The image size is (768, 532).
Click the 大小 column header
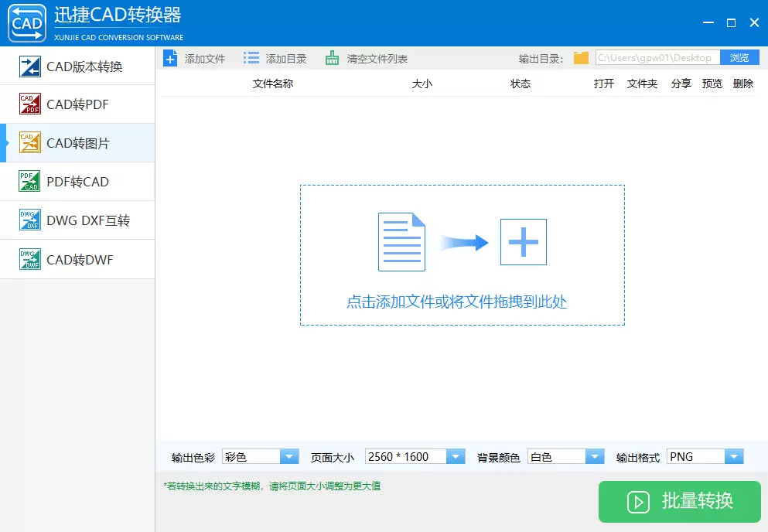(422, 84)
